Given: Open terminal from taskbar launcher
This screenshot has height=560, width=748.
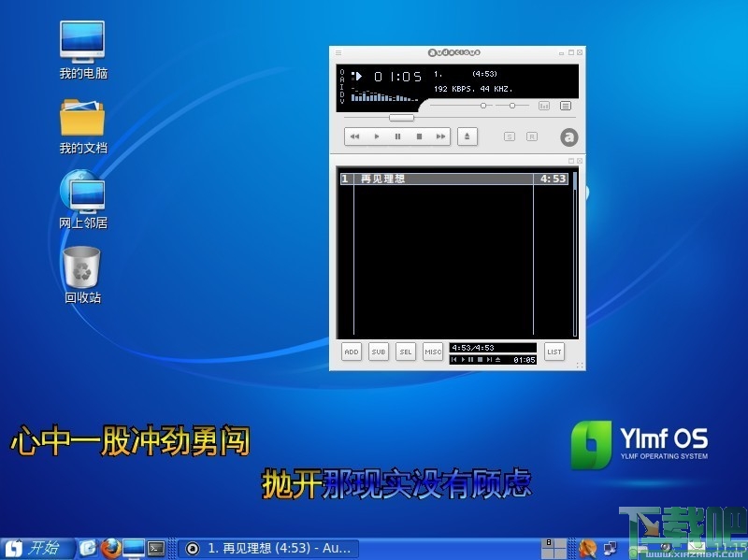Looking at the screenshot, I should click(156, 549).
